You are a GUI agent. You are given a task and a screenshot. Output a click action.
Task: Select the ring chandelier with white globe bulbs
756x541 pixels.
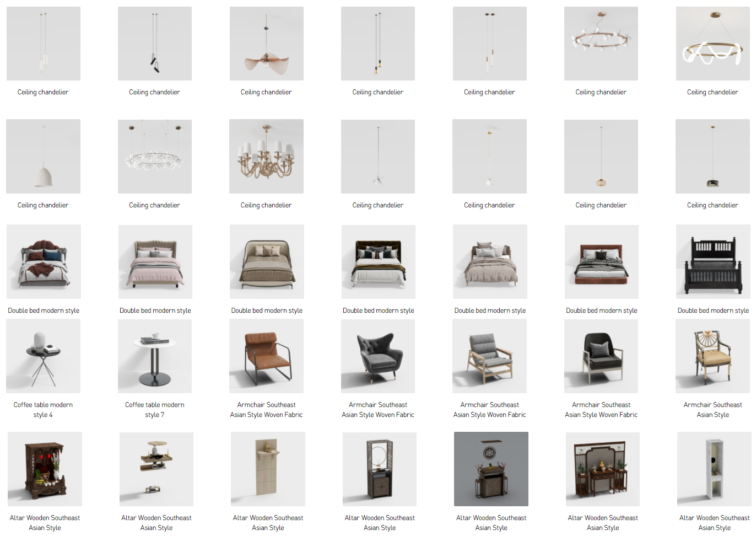601,44
